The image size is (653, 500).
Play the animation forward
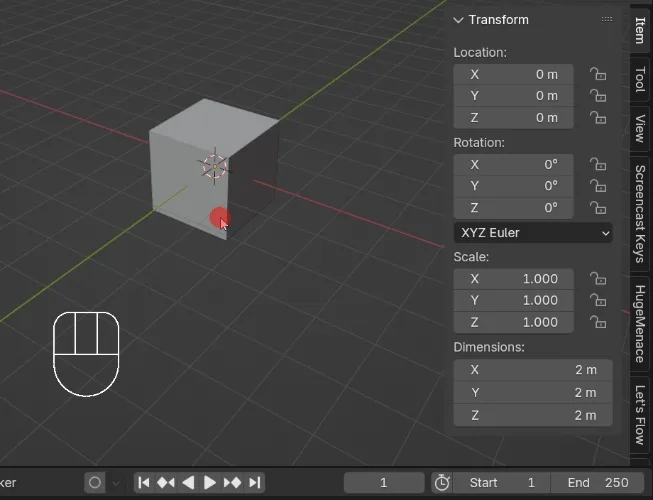click(209, 483)
